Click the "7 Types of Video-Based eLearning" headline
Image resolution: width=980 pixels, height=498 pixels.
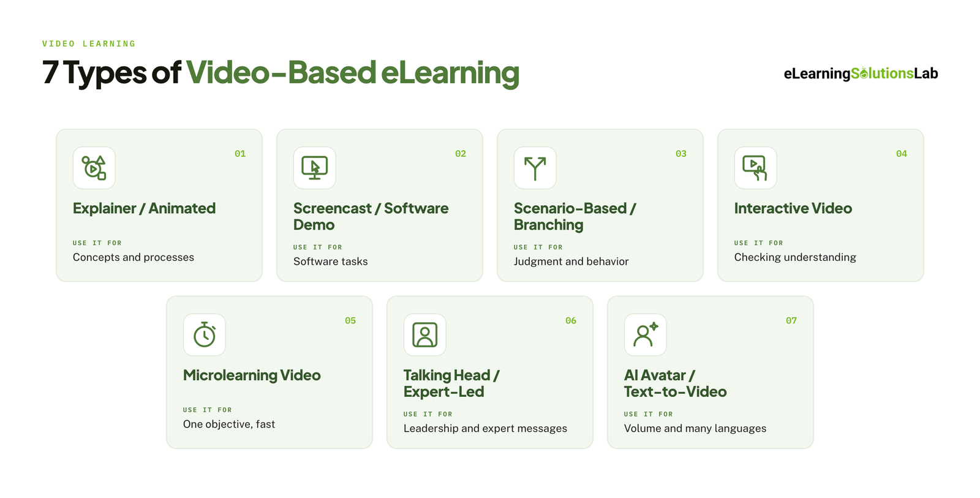pos(281,73)
